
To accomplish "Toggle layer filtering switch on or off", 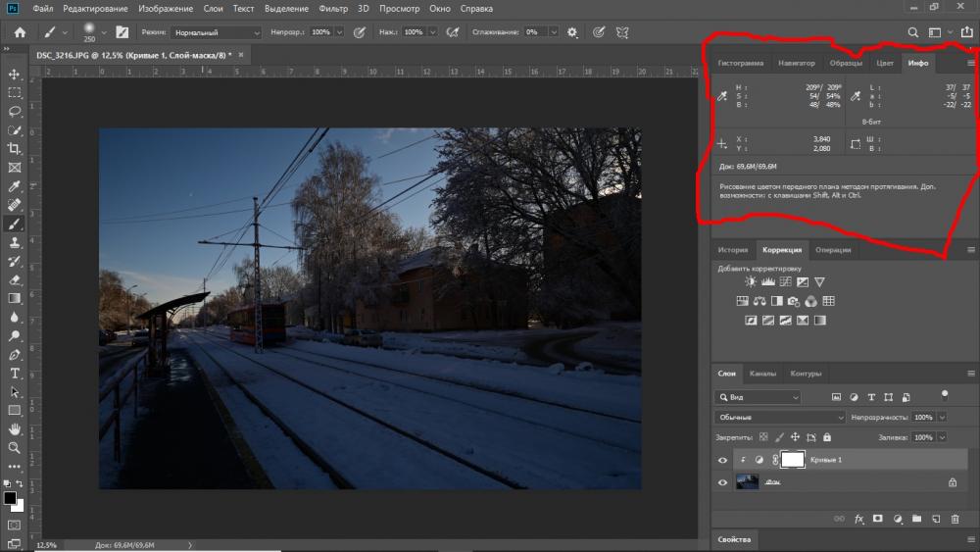I will click(945, 395).
